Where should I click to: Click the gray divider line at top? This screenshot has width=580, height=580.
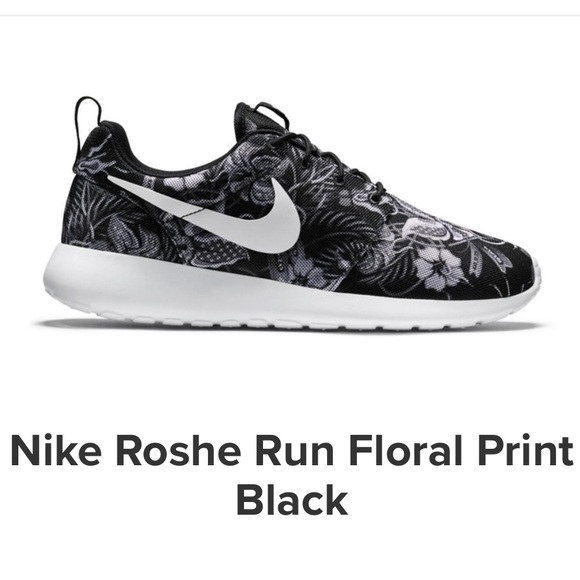click(290, 15)
